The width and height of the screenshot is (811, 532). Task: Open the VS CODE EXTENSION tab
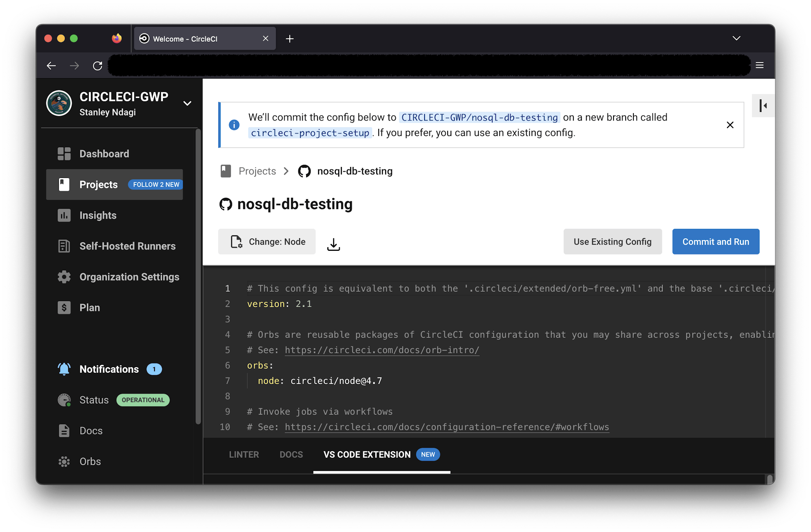click(x=366, y=454)
